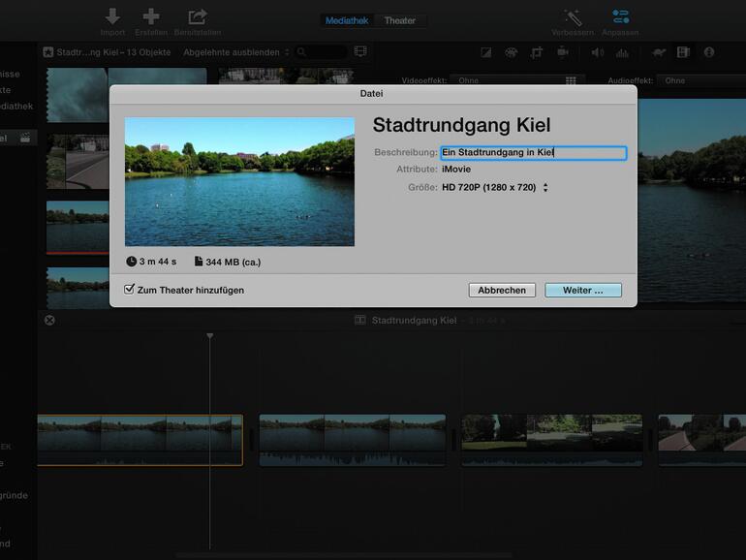The width and height of the screenshot is (746, 560).
Task: Show the clip info icon
Action: [709, 52]
